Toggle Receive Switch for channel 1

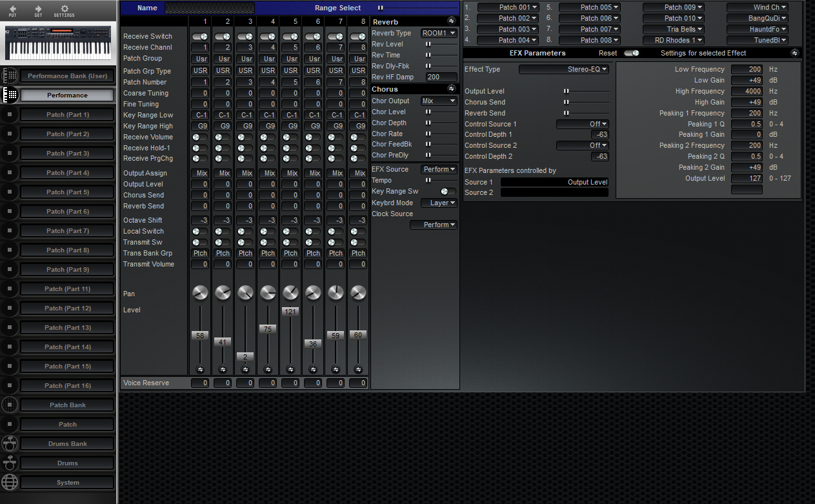pyautogui.click(x=200, y=36)
